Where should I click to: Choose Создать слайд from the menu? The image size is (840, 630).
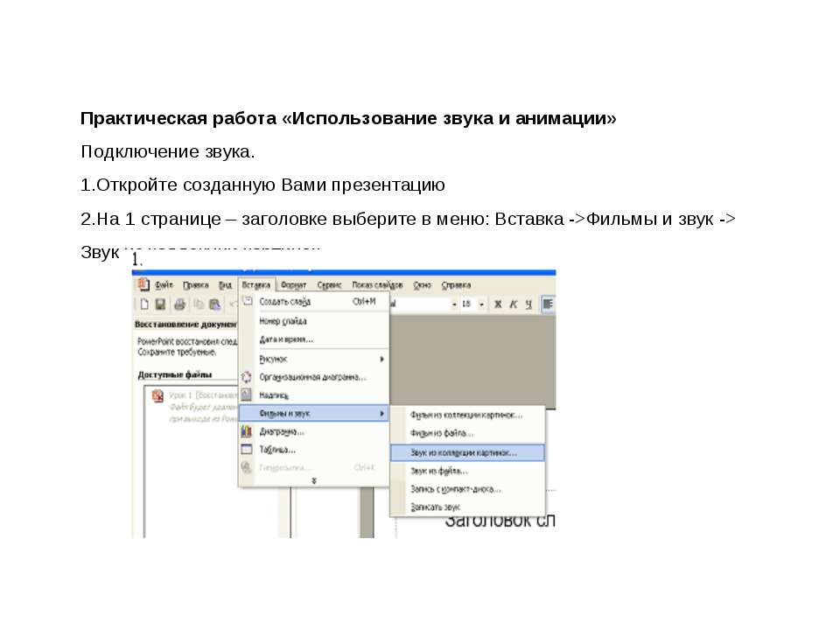pos(314,302)
